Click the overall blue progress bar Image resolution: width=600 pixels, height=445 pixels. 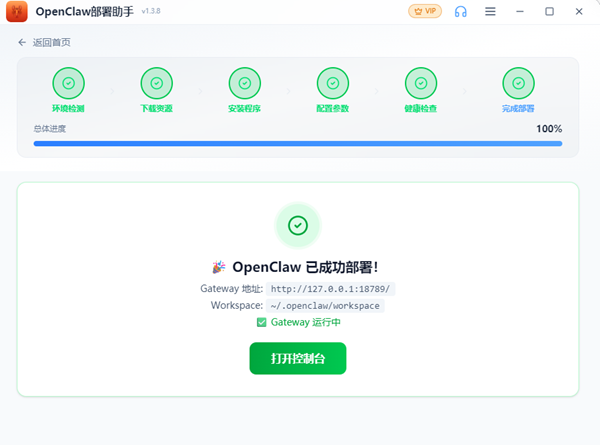click(x=298, y=143)
